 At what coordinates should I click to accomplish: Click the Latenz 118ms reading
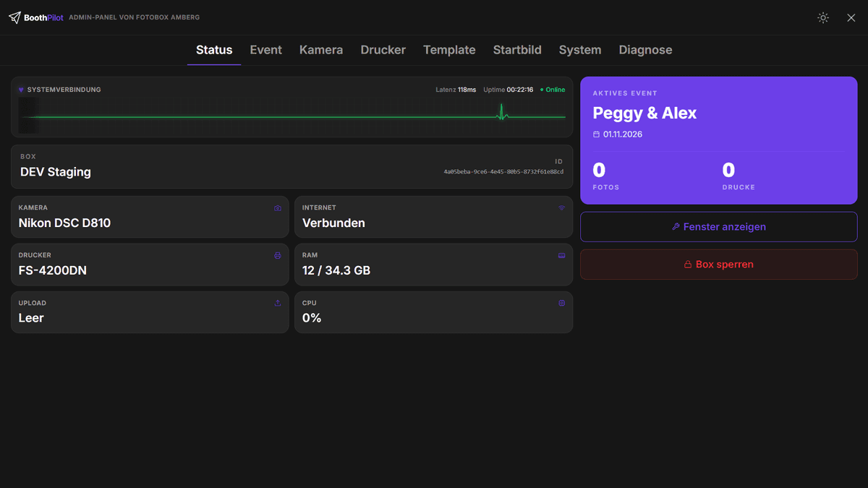point(456,90)
